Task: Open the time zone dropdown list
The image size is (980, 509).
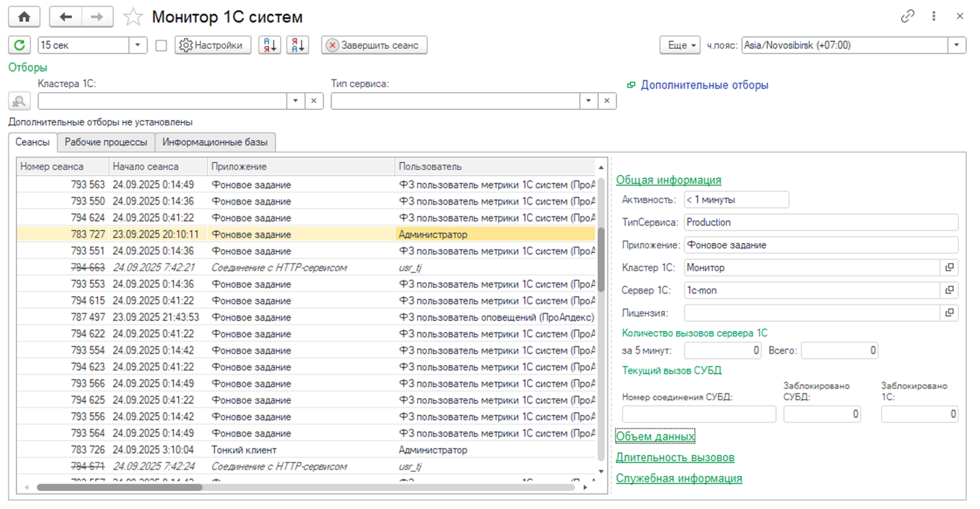Action: [957, 45]
